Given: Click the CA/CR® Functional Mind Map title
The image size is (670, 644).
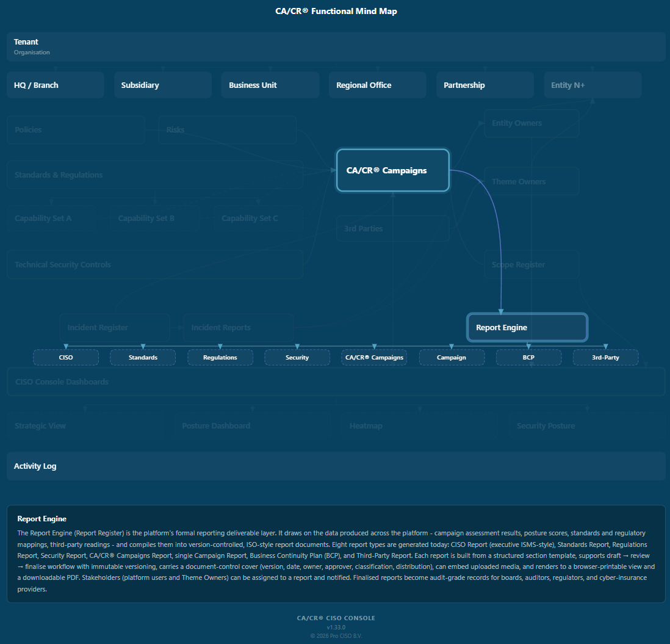Looking at the screenshot, I should click(x=336, y=12).
